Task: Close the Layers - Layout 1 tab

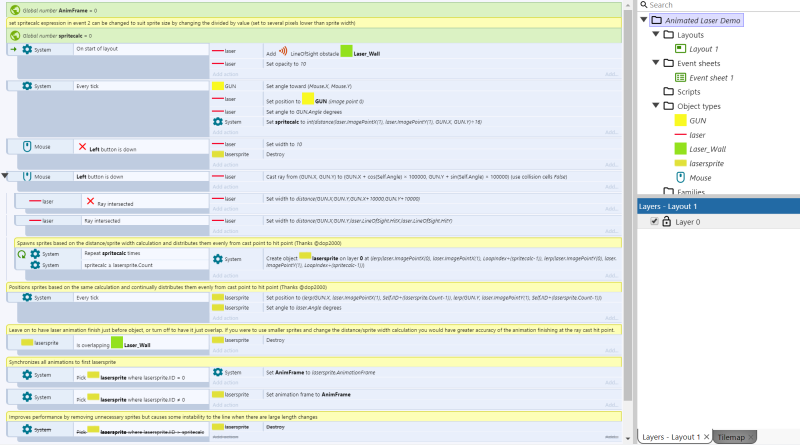Action: 706,437
